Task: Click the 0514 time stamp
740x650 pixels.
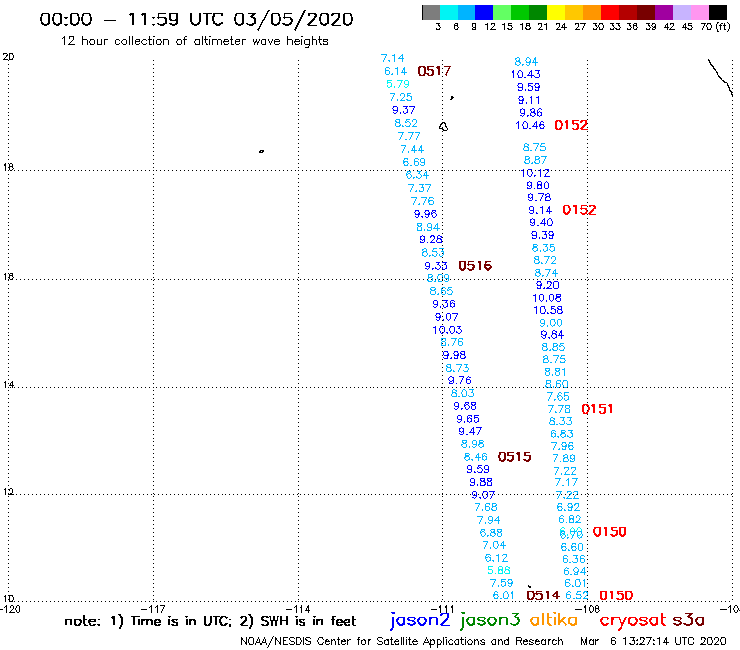Action: 543,595
